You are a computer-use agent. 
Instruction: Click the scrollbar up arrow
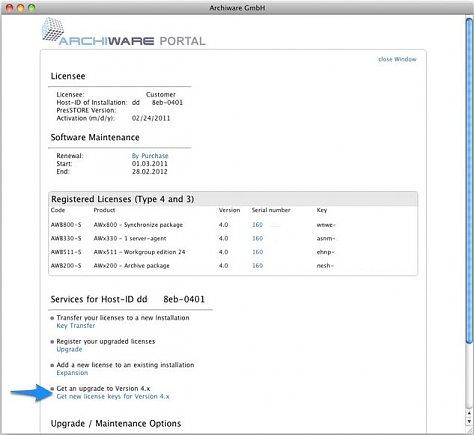469,413
